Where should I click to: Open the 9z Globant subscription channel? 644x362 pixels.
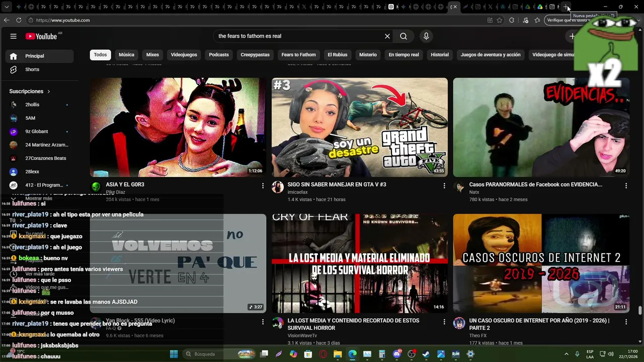(40, 131)
